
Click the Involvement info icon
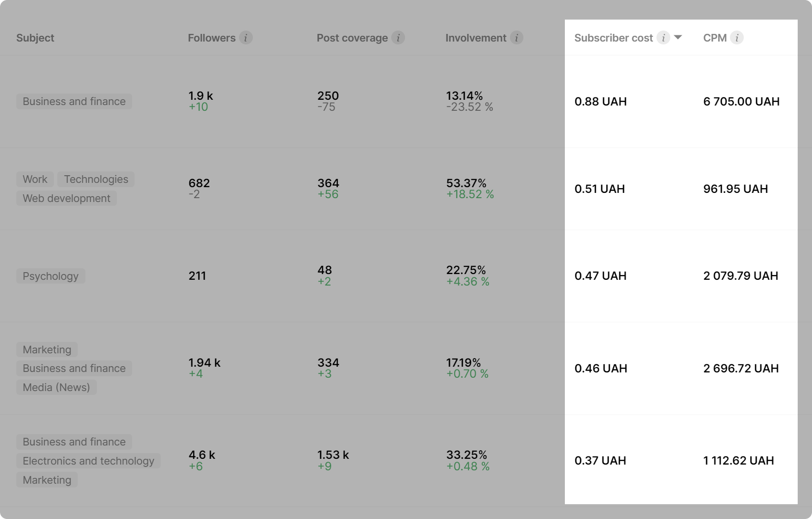[516, 38]
